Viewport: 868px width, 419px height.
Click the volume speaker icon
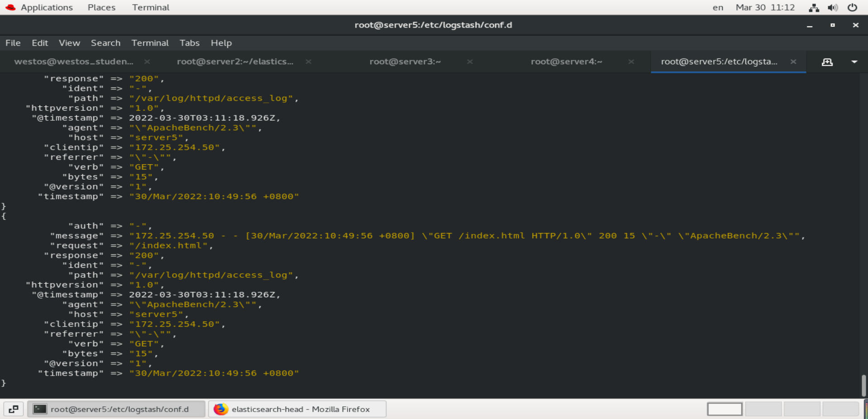(x=833, y=8)
